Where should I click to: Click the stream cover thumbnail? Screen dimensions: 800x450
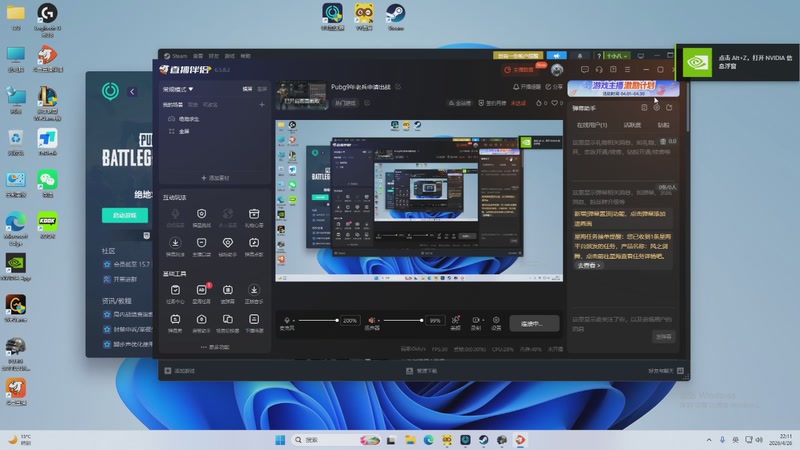302,95
